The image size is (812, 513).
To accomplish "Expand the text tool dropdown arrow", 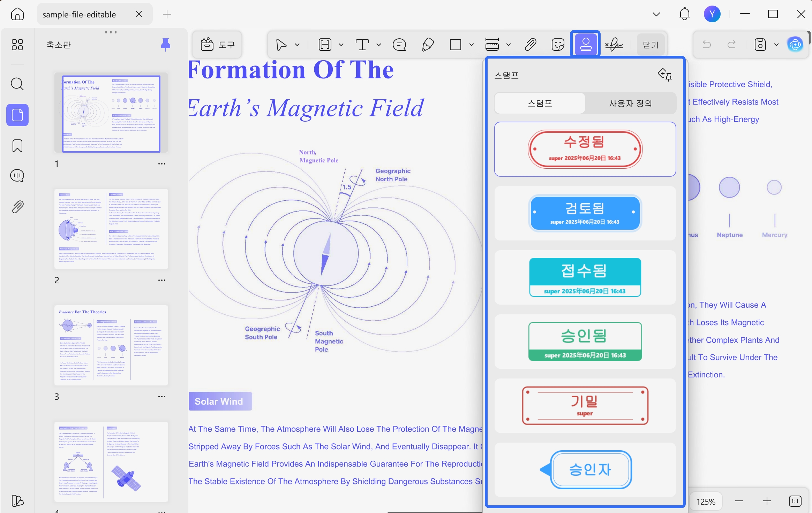I will tap(379, 45).
